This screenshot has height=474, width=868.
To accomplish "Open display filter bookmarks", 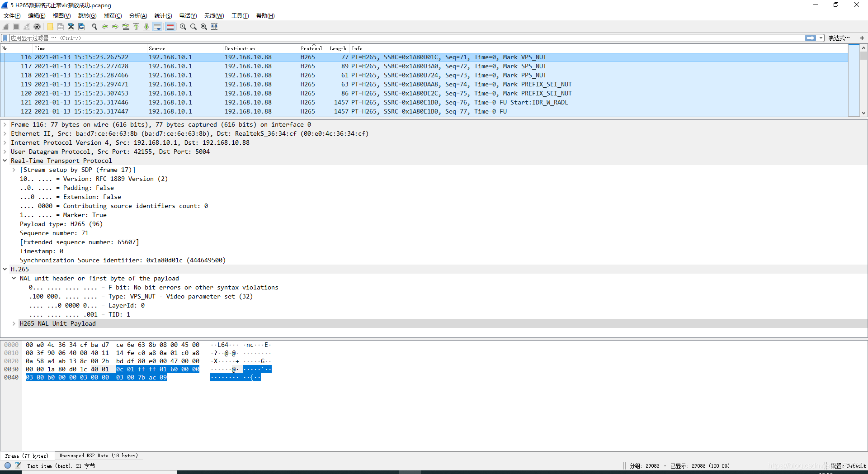I will click(x=5, y=38).
